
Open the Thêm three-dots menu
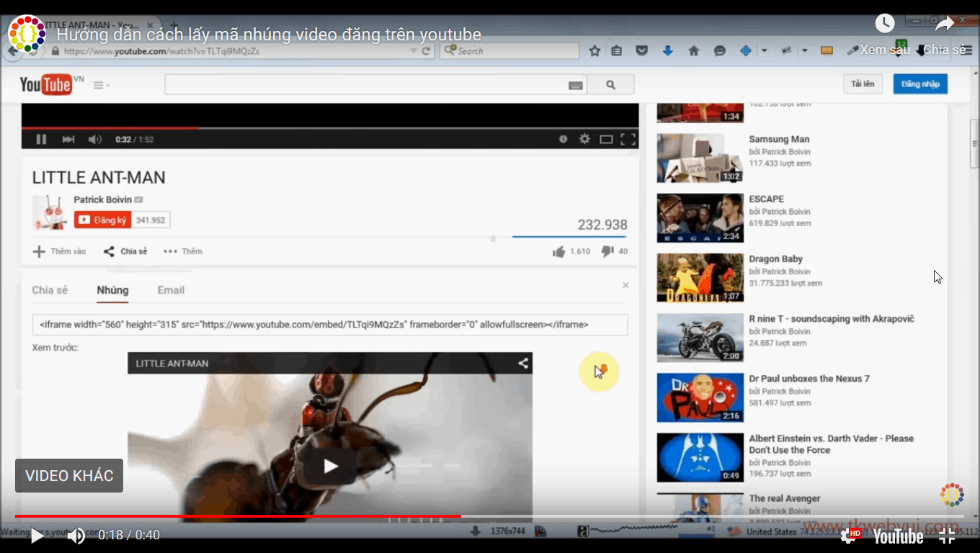point(183,251)
